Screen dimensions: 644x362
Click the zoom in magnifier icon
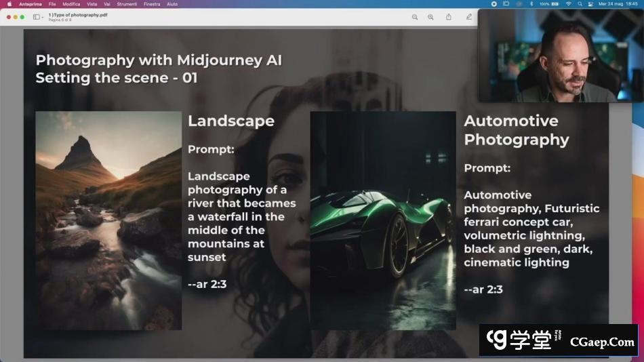pyautogui.click(x=430, y=17)
